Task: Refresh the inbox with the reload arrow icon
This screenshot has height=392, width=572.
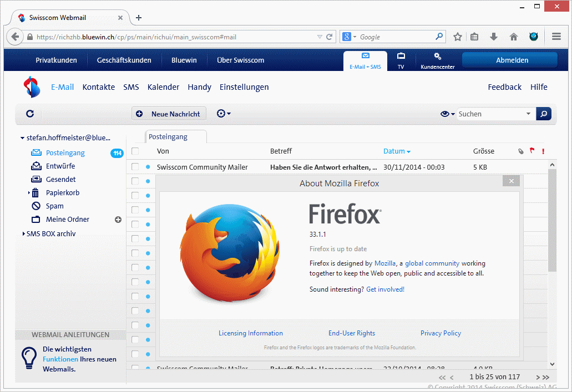Action: 29,114
